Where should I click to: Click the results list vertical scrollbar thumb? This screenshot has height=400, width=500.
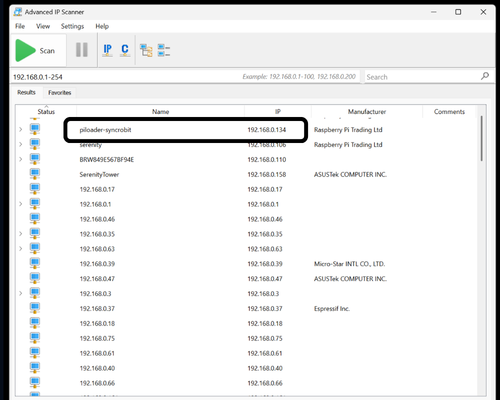(x=481, y=138)
